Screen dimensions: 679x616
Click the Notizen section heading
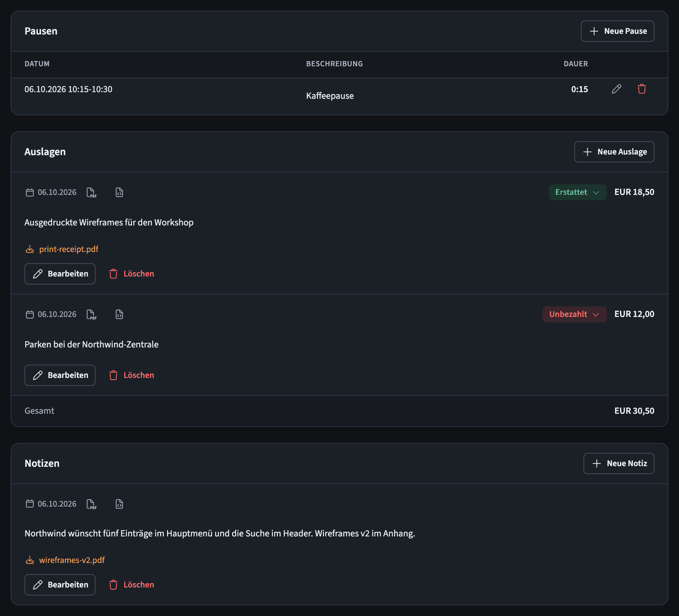(x=42, y=463)
